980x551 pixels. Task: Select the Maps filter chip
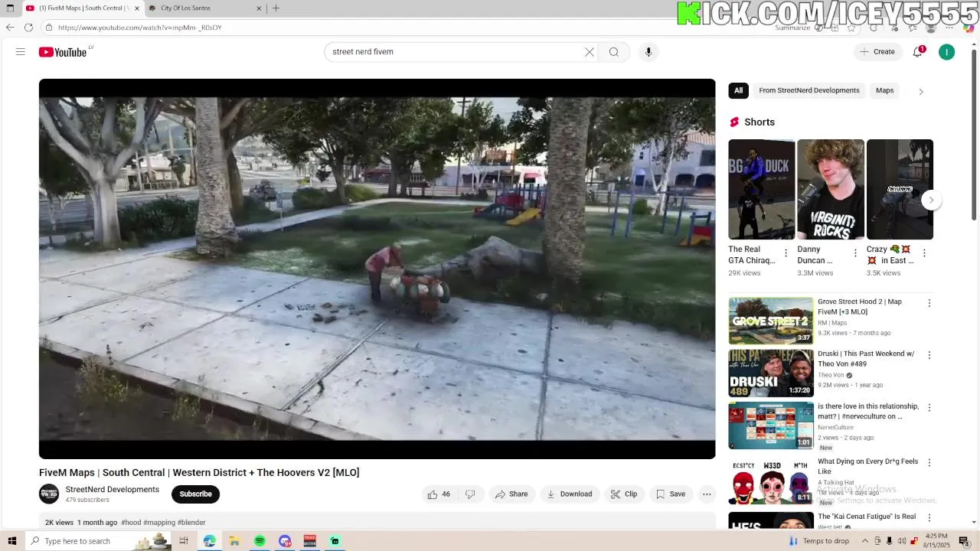pyautogui.click(x=885, y=90)
